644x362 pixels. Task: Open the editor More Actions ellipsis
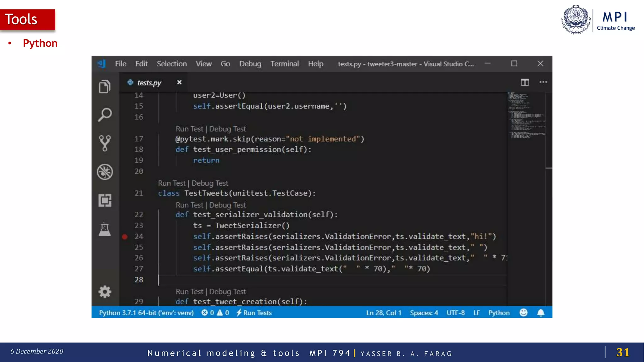543,82
